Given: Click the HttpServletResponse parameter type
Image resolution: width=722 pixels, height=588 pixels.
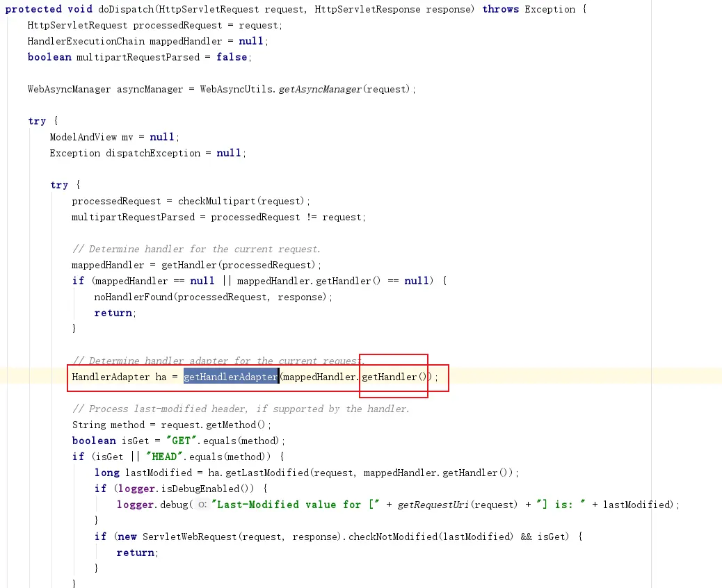Looking at the screenshot, I should point(367,9).
